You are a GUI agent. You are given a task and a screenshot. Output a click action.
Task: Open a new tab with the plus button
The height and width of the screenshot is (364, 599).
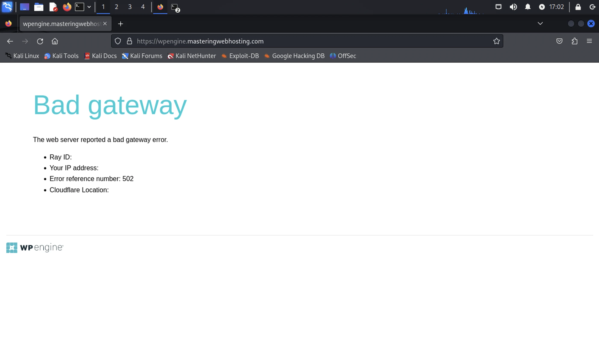tap(121, 24)
